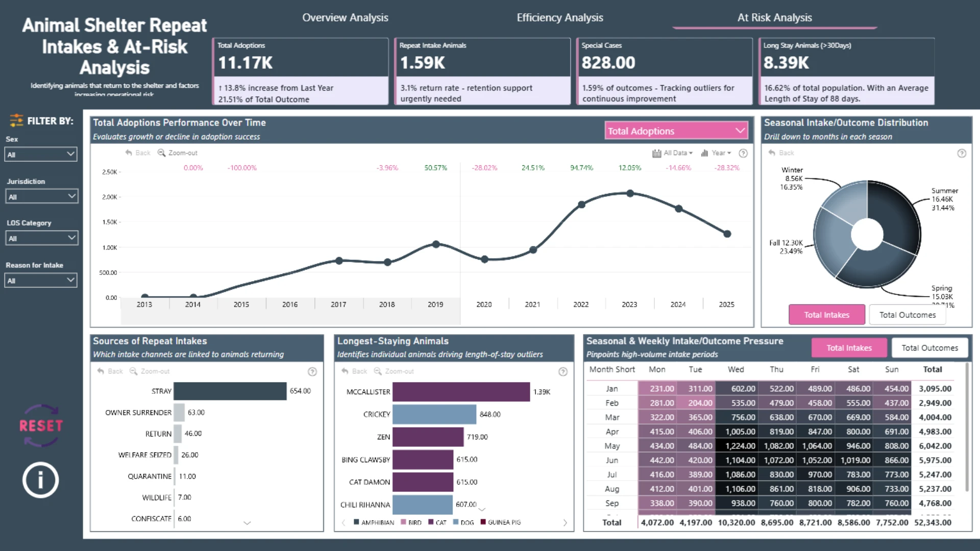Image resolution: width=980 pixels, height=551 pixels.
Task: Open the All Data range dropdown
Action: [x=673, y=153]
